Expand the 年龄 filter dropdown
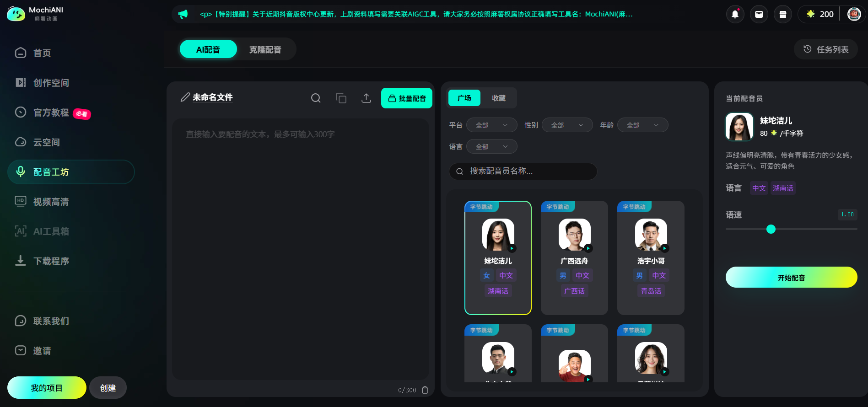 click(643, 125)
